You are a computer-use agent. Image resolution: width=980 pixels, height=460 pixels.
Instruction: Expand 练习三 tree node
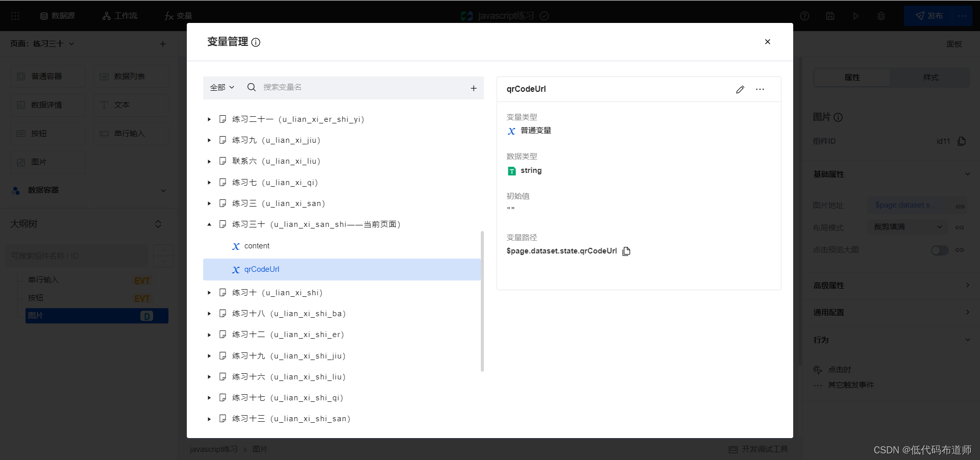pos(209,203)
